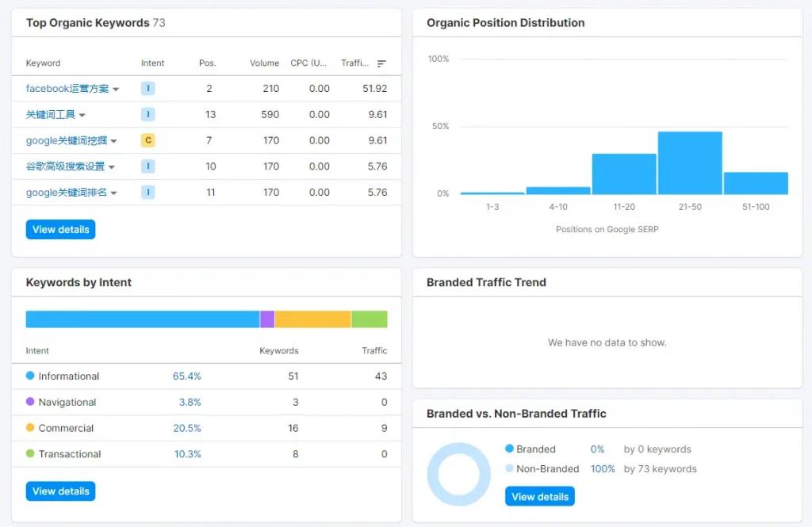
Task: Click the Informational intent badge on facebook运营方案 row
Action: [147, 88]
